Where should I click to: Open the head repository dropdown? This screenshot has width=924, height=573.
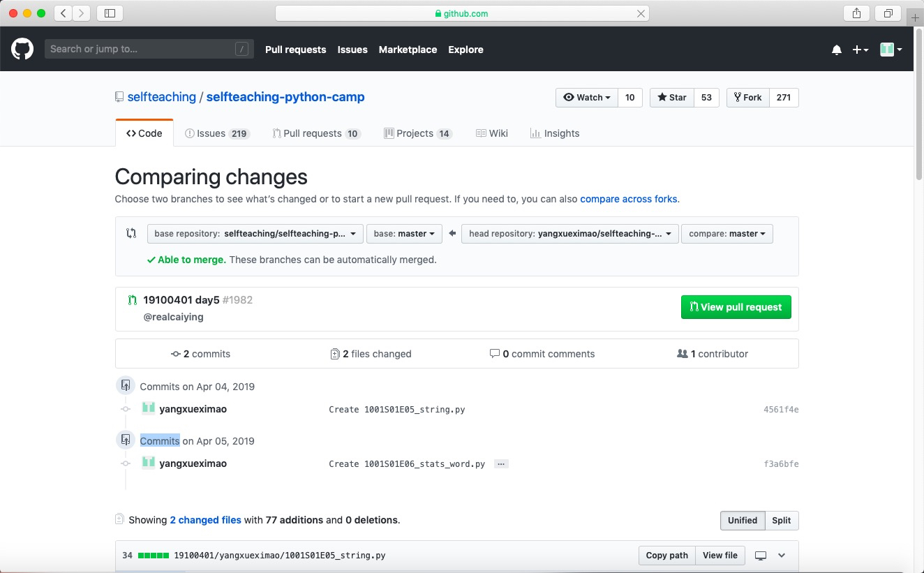570,233
